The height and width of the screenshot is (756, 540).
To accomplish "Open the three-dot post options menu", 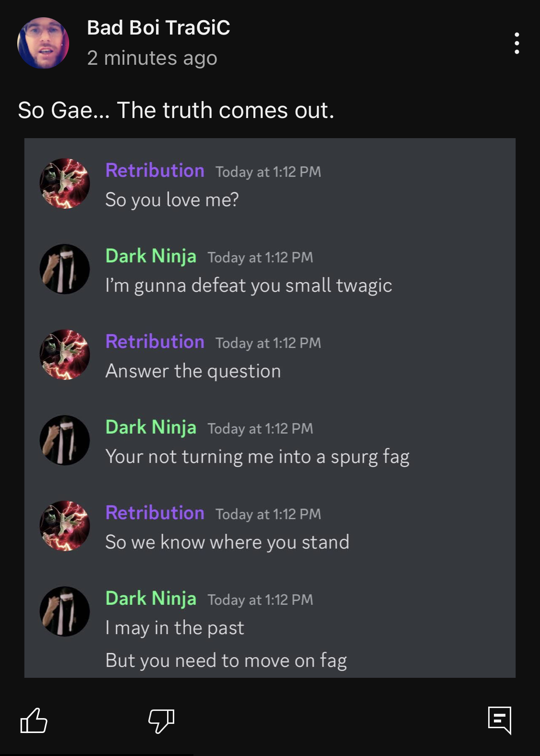I will coord(516,43).
